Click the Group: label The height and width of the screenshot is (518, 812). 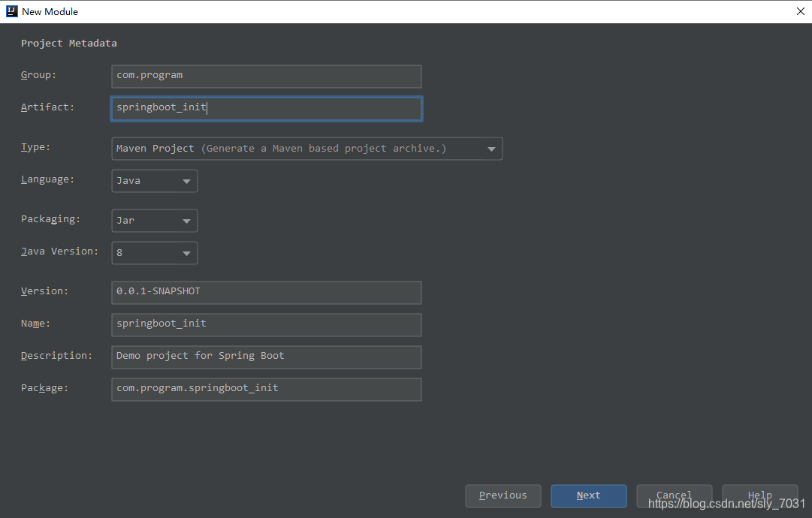[x=38, y=75]
